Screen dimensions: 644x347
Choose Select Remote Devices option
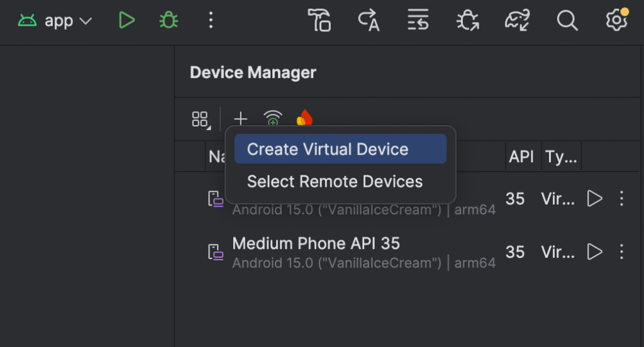(x=335, y=182)
